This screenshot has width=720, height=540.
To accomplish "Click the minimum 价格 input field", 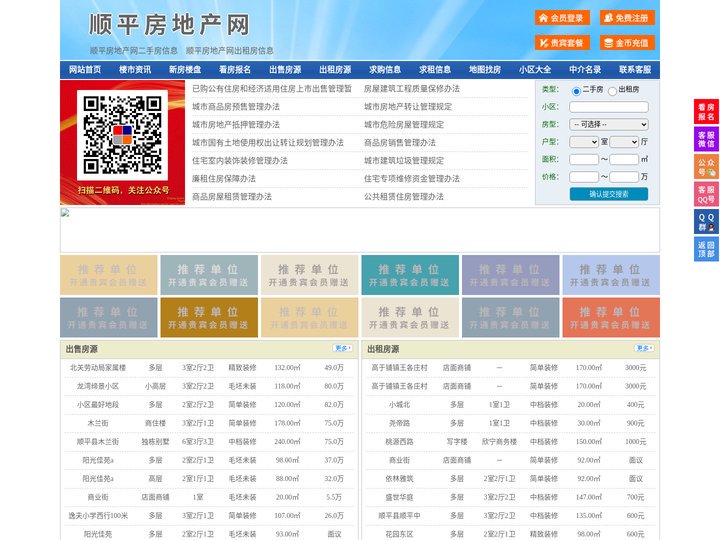I will [x=584, y=177].
